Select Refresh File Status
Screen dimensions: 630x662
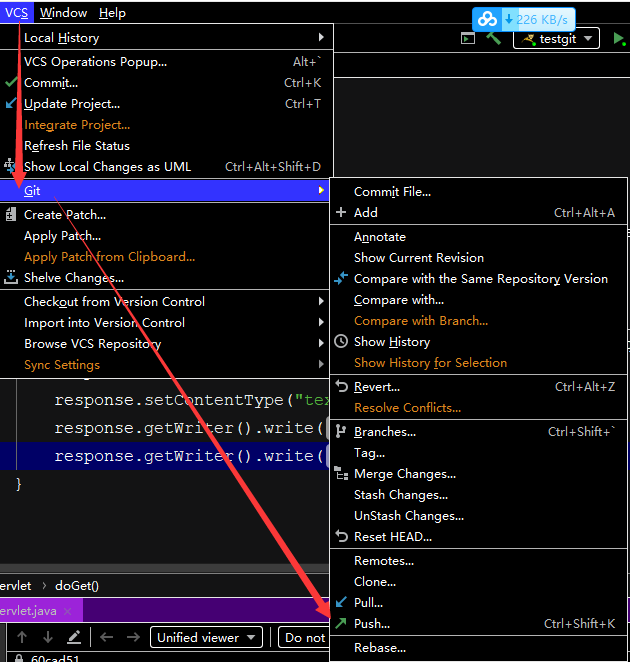click(166, 146)
